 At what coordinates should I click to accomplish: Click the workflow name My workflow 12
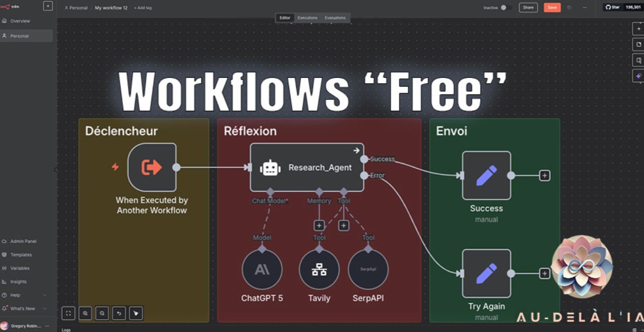pos(111,8)
